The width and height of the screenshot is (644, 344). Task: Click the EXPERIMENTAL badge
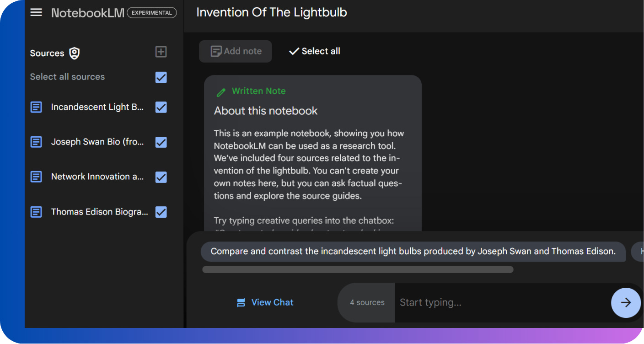(x=152, y=13)
